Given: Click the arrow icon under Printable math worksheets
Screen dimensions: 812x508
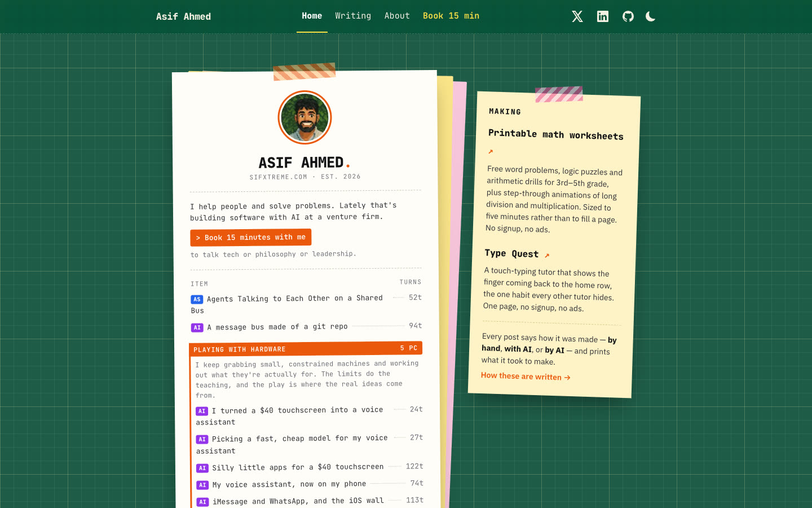Looking at the screenshot, I should (x=491, y=151).
